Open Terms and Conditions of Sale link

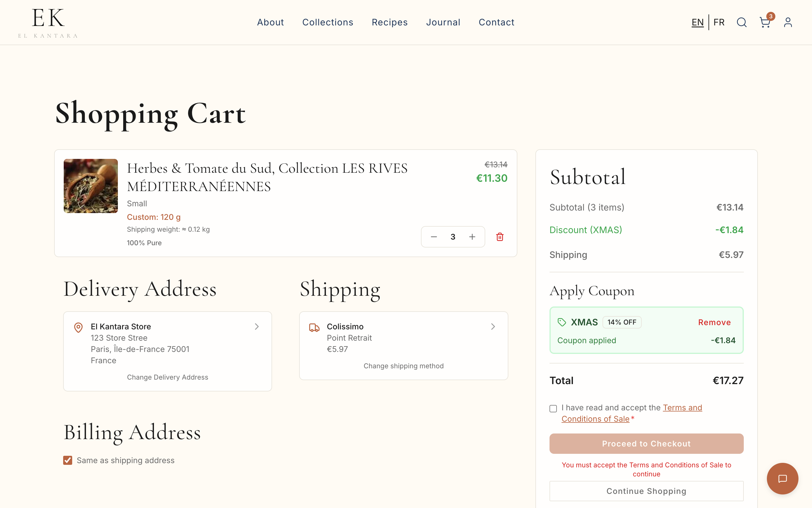632,413
